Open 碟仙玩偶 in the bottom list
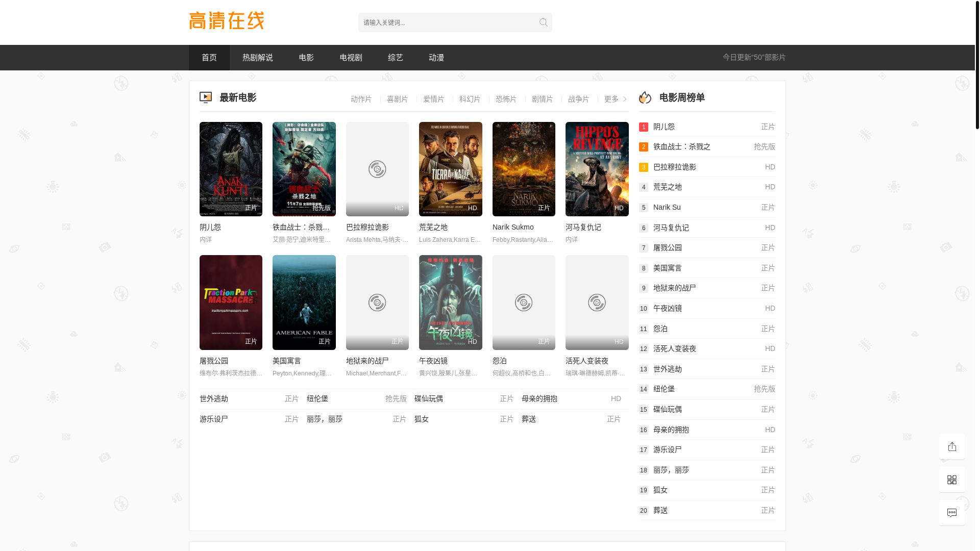980x551 pixels. pos(429,398)
